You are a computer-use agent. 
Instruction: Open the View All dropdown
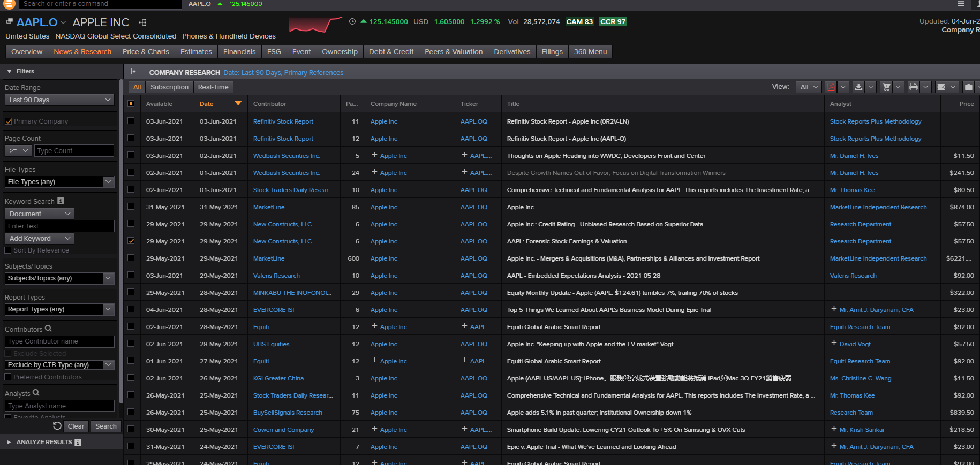tap(809, 87)
